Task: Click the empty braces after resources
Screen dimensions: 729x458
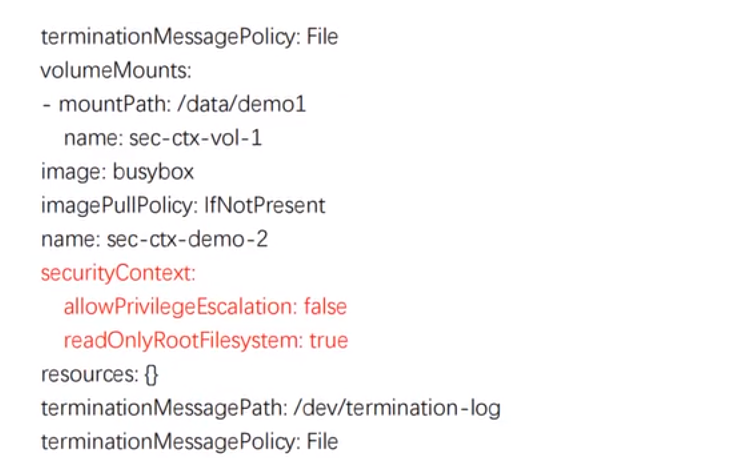Action: 151,374
